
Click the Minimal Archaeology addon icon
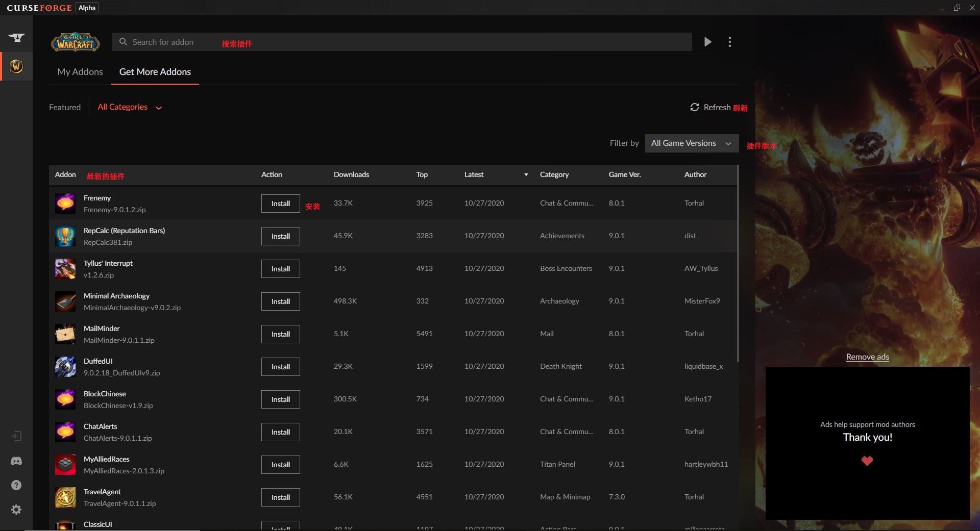[x=65, y=301]
